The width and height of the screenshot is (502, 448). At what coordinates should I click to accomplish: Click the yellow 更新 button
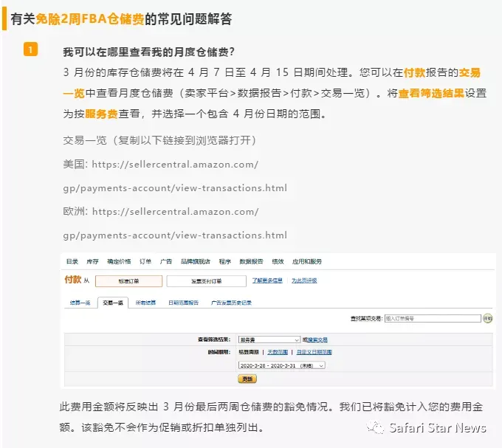247,379
